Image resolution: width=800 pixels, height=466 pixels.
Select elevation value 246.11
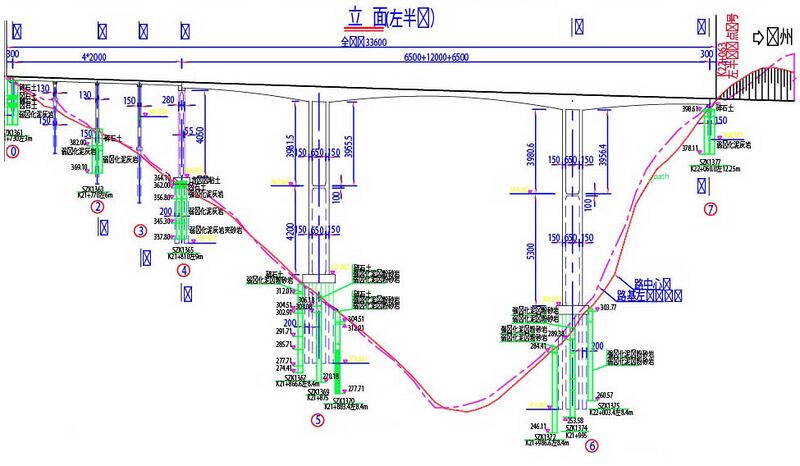click(538, 426)
